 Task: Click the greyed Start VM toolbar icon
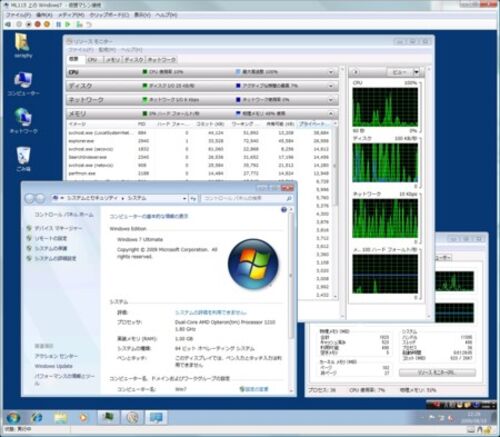coord(19,24)
